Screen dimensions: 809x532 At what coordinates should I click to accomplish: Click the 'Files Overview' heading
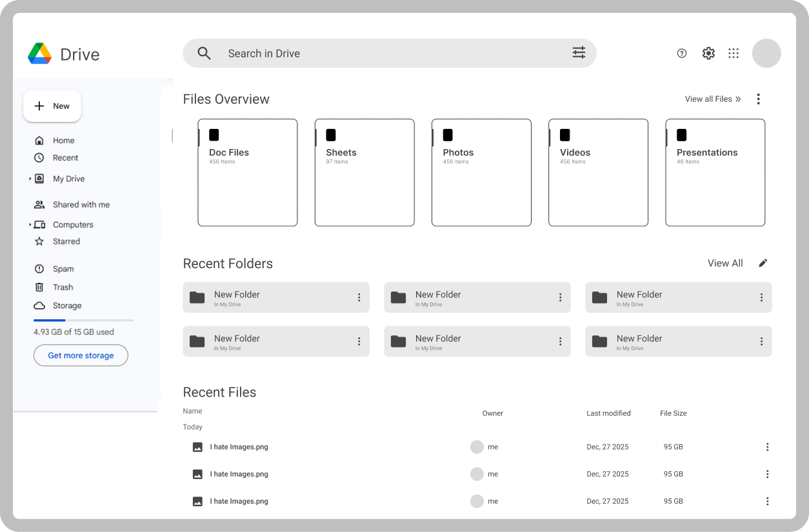click(226, 99)
